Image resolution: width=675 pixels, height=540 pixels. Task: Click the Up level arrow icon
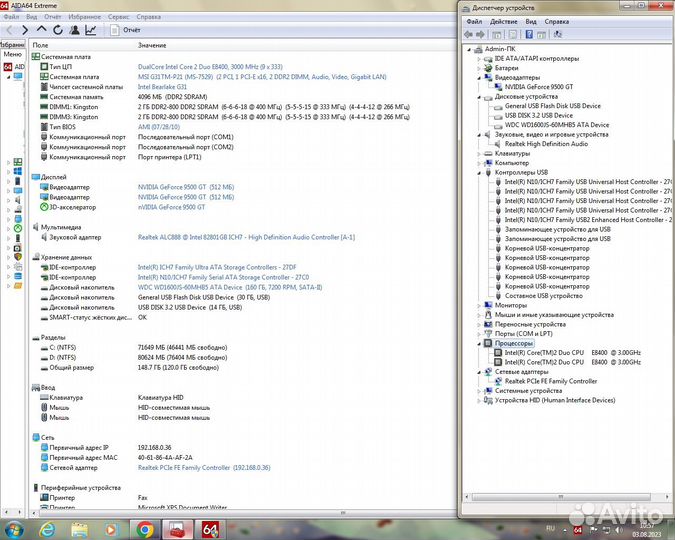click(x=41, y=29)
